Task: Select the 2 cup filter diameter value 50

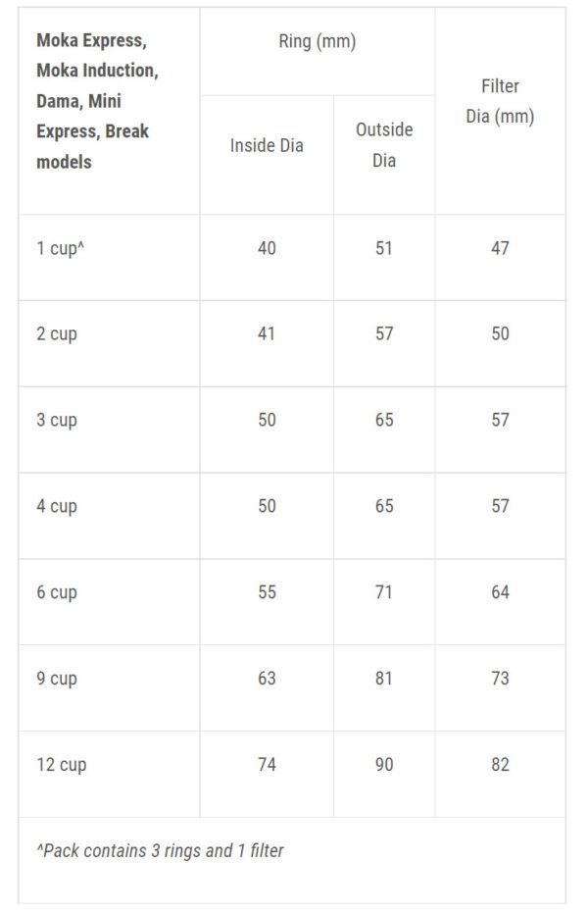Action: pyautogui.click(x=500, y=334)
